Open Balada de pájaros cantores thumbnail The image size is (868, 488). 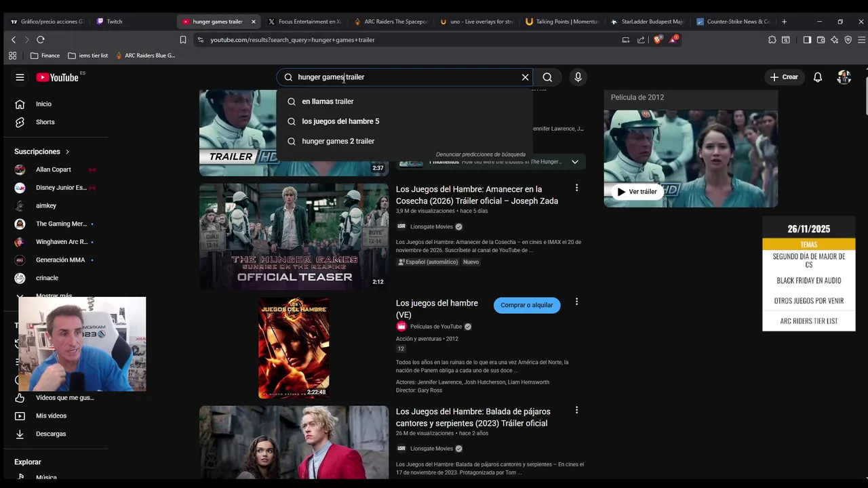[294, 443]
